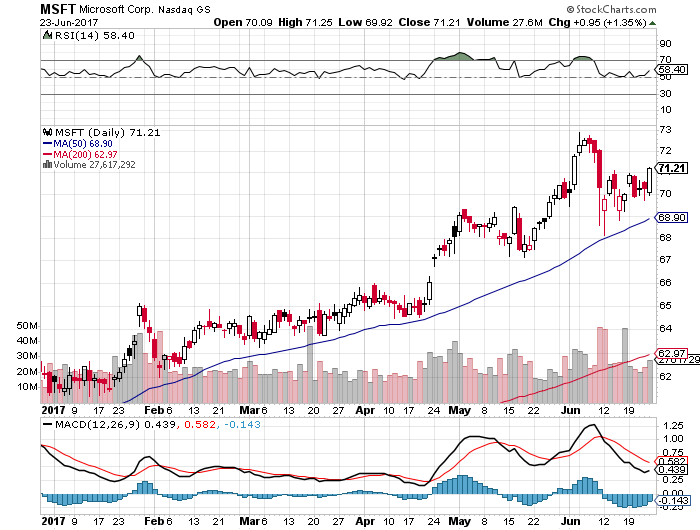The width and height of the screenshot is (700, 530).
Task: Click the May label on price chart axis
Action: [x=459, y=410]
